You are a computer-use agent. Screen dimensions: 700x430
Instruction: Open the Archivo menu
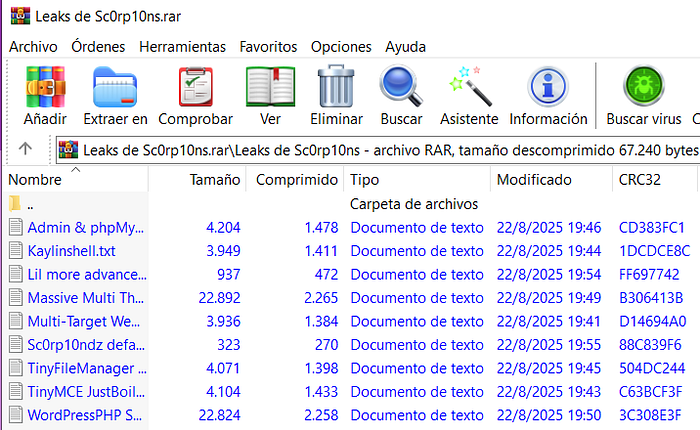33,46
